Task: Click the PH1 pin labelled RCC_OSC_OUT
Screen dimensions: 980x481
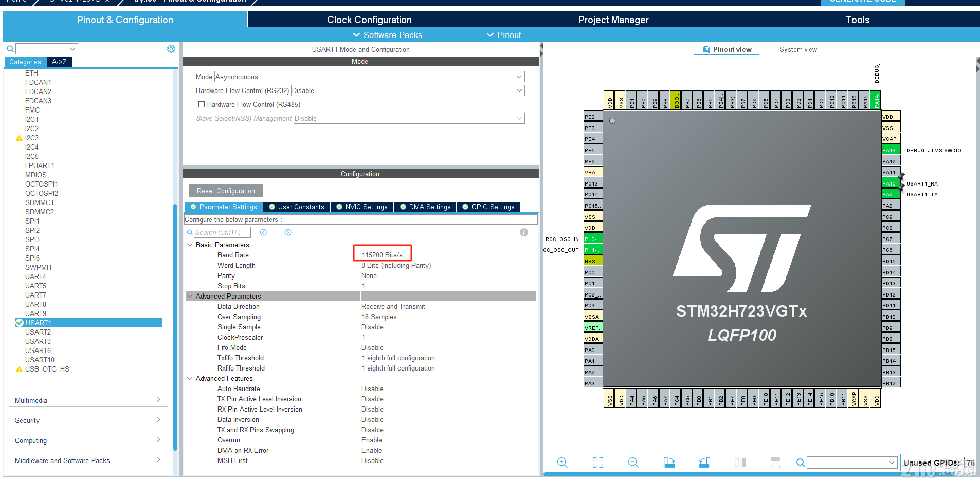Action: [x=593, y=250]
